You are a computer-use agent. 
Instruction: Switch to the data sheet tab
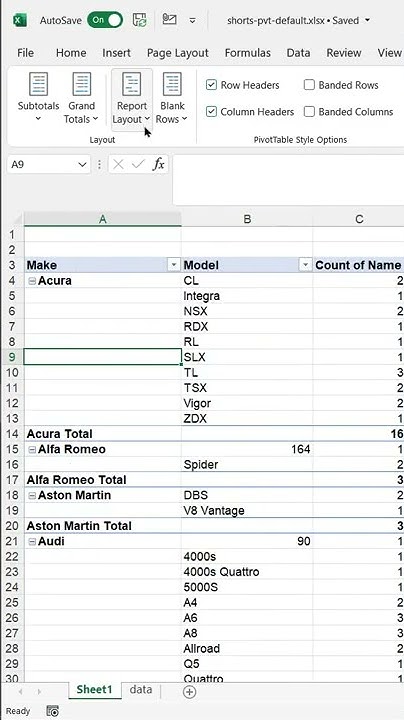pos(141,690)
